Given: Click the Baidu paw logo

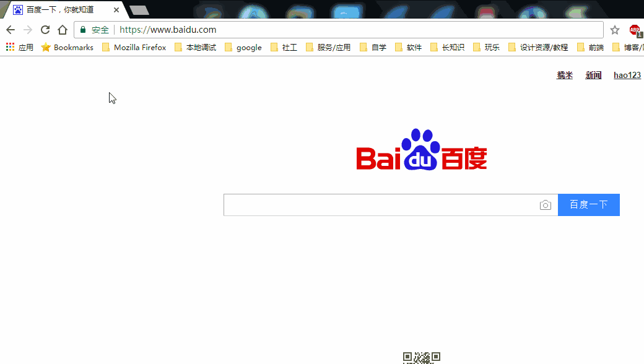Looking at the screenshot, I should pos(422,149).
